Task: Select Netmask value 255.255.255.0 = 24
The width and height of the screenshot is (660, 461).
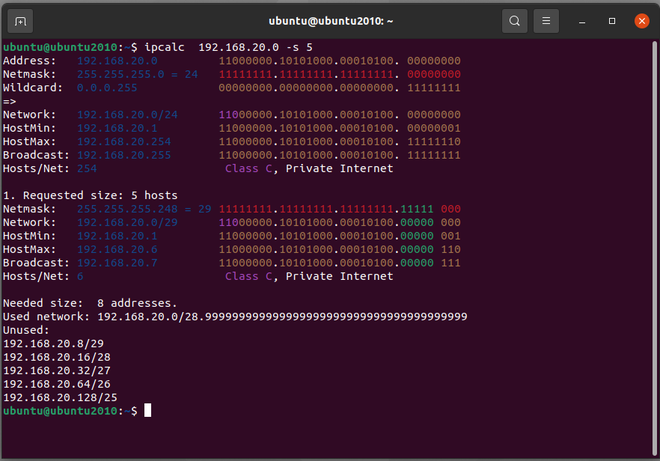Action: point(137,74)
